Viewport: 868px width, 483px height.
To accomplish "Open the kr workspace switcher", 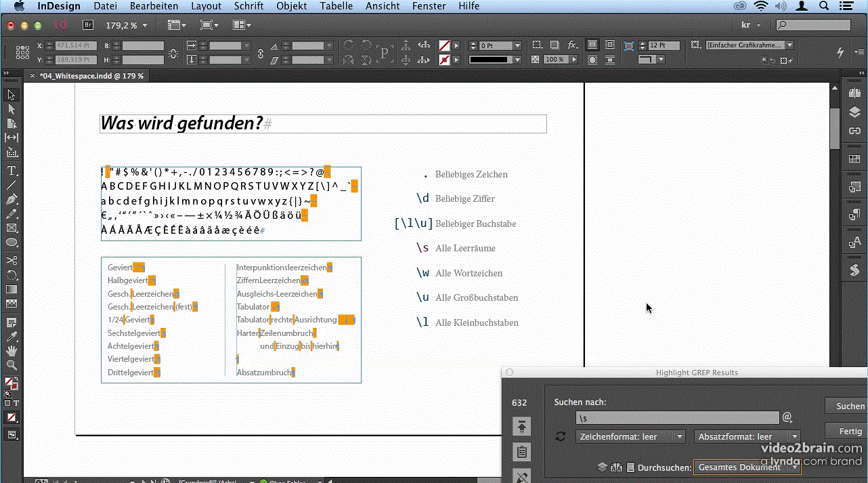I will click(752, 25).
